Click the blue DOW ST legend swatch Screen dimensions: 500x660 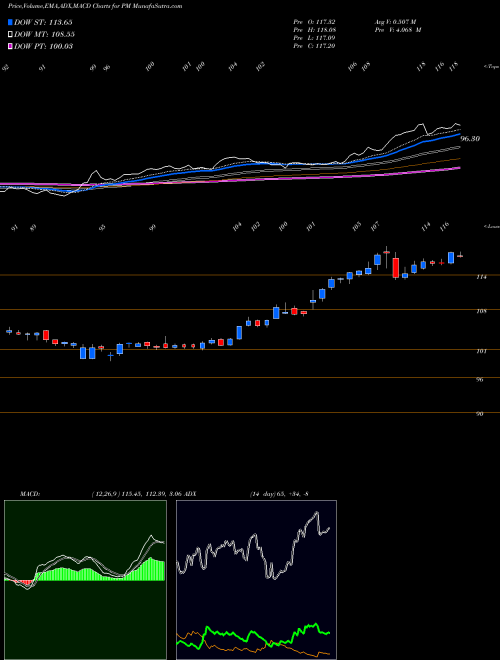pyautogui.click(x=11, y=22)
